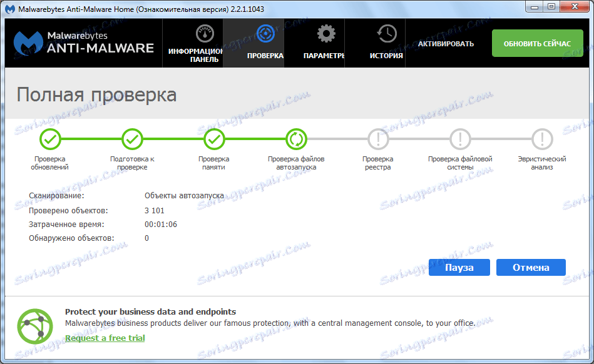Click the green business network globe icon
The image size is (594, 364).
point(35,326)
